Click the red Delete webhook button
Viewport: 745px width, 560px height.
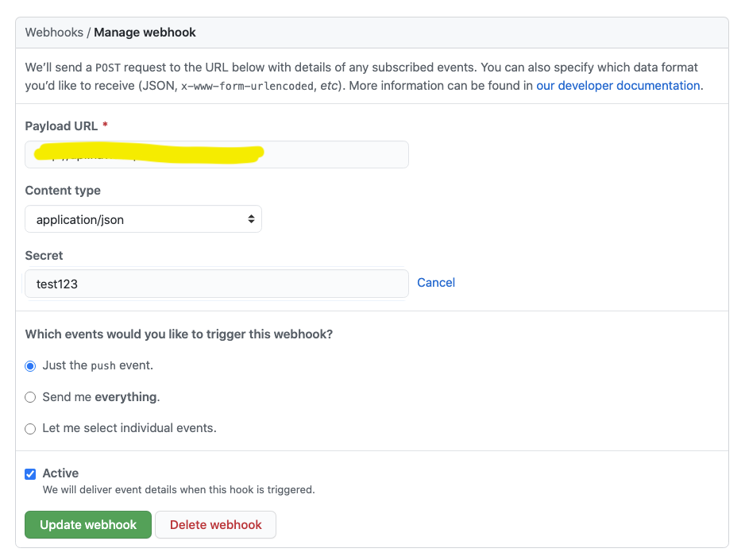click(x=215, y=525)
